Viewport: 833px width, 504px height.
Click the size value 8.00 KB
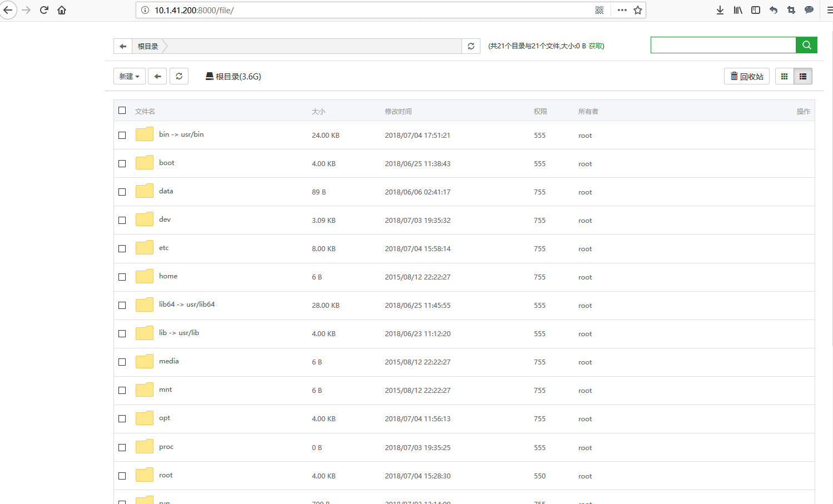[x=324, y=248]
